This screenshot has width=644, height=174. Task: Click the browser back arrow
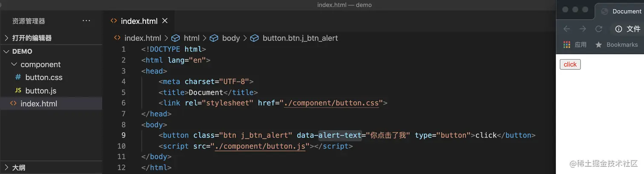pos(566,29)
